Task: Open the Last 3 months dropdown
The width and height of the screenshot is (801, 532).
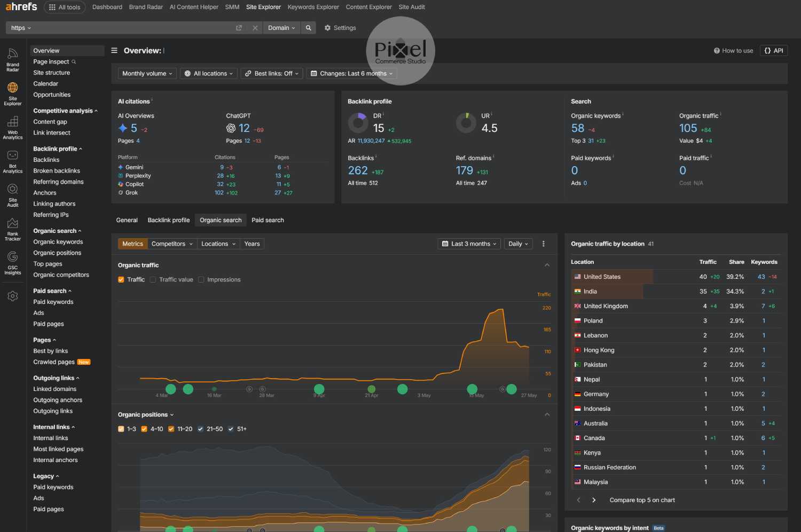Action: point(469,244)
